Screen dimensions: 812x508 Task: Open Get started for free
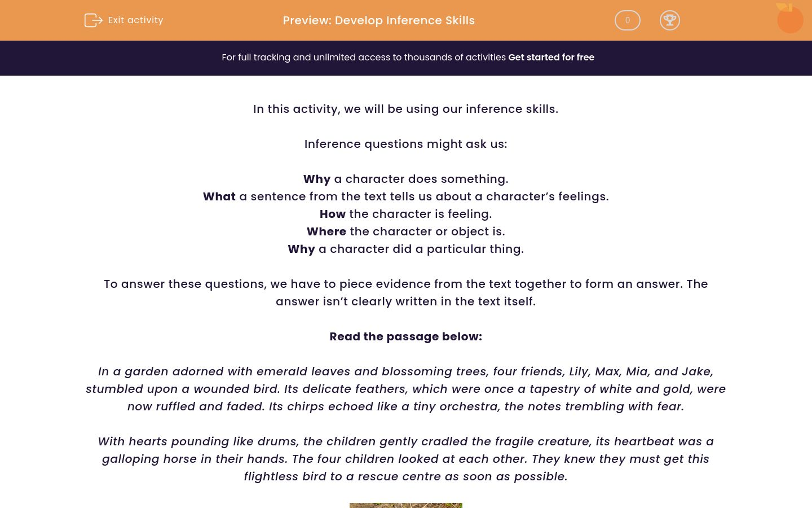point(551,58)
